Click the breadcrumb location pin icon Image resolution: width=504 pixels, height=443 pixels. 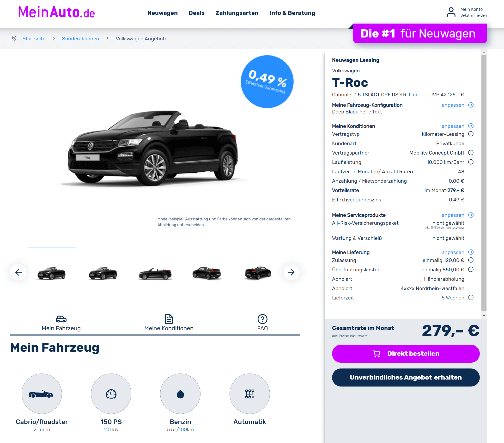point(14,38)
